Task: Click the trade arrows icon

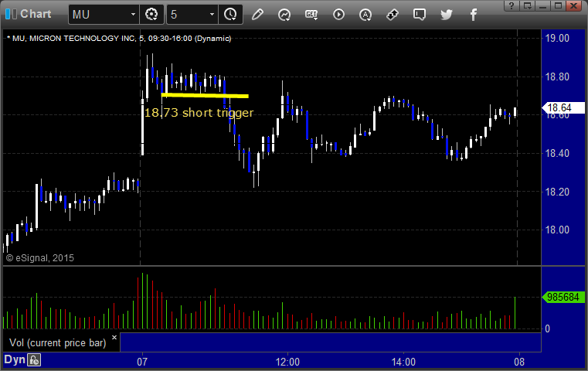Action: 393,15
